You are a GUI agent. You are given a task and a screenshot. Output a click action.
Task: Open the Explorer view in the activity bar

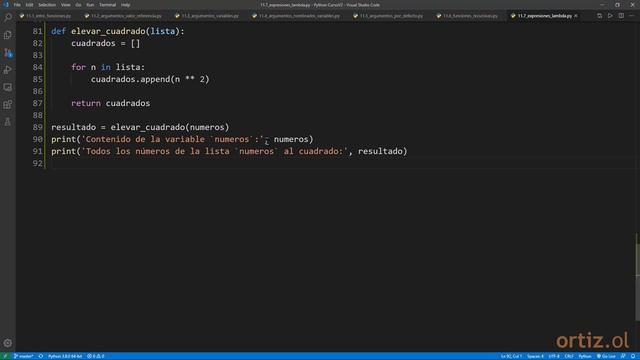8,35
